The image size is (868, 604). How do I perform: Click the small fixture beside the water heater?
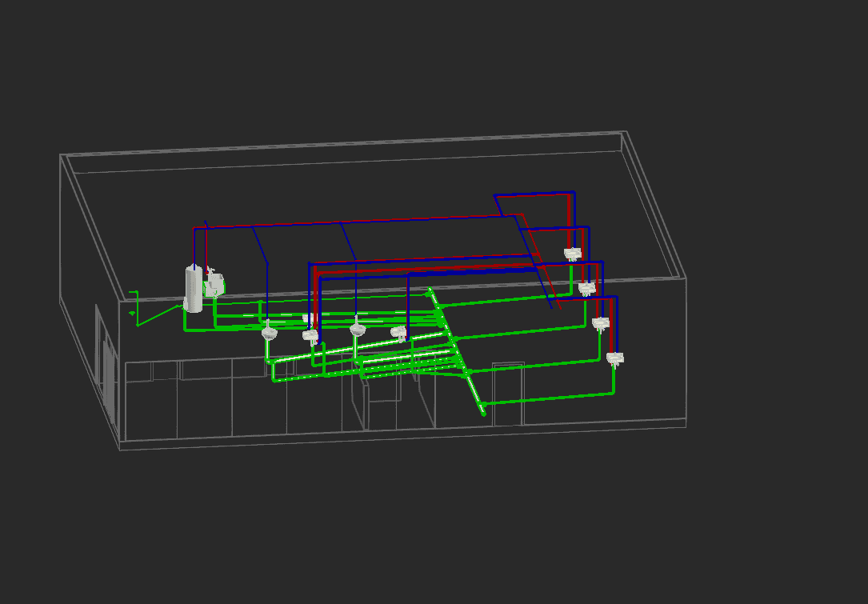coord(214,284)
